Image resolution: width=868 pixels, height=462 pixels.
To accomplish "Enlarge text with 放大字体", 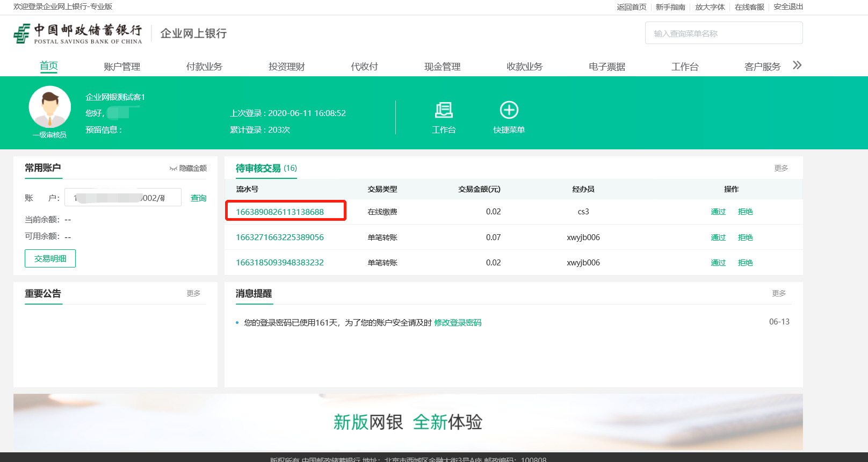I will coord(710,7).
